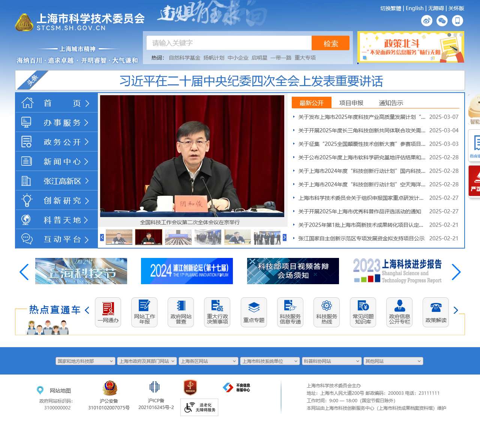Image resolution: width=480 pixels, height=448 pixels.
Task: Click inside the keyword search input box
Action: [x=229, y=43]
